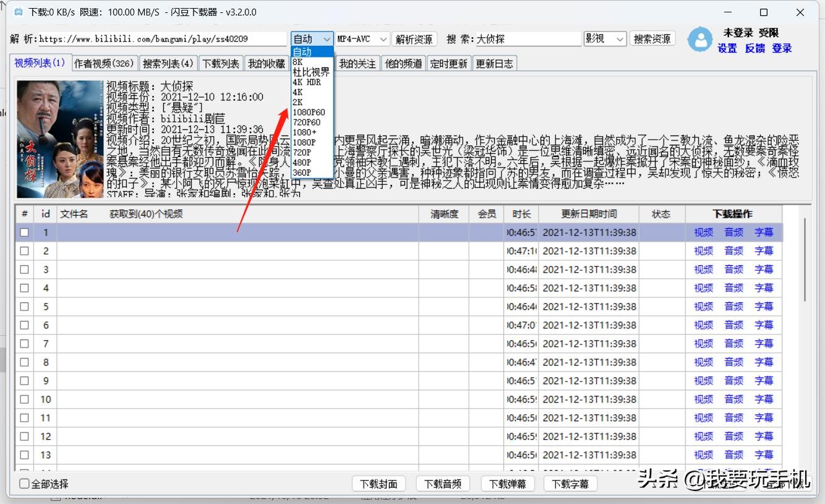Enable the 全部选择 checkbox
The width and height of the screenshot is (825, 504).
point(25,484)
